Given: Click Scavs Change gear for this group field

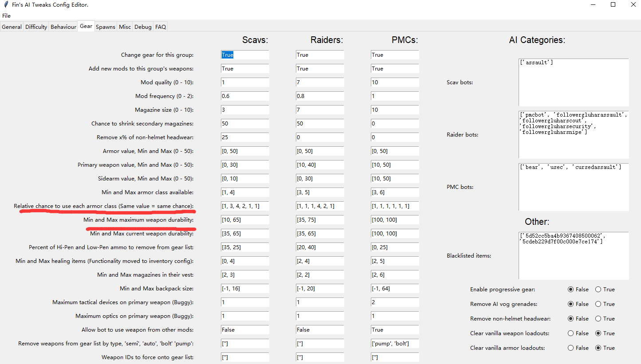Looking at the screenshot, I should coord(245,55).
